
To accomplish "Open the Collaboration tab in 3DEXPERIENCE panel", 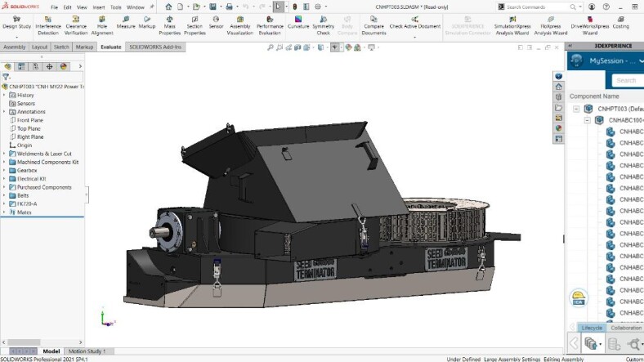I will 626,328.
